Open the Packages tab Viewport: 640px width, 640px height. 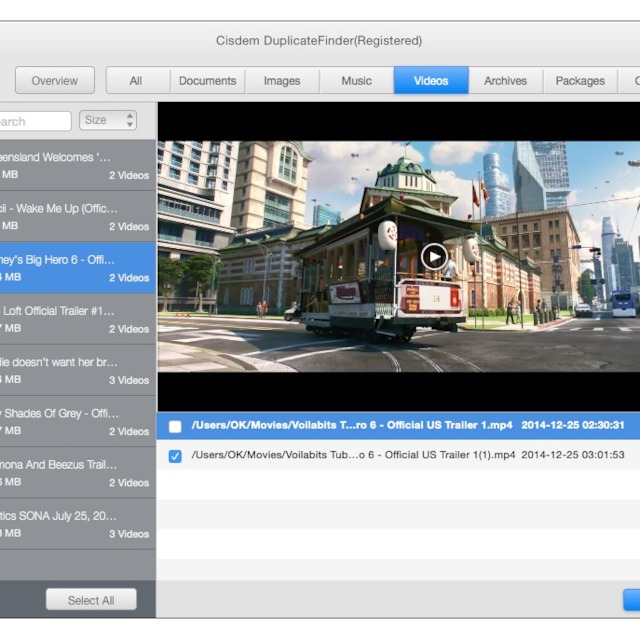tap(580, 81)
